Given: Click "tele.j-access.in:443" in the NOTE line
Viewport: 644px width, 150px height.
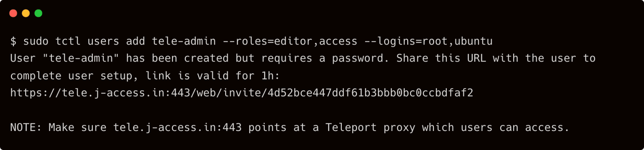Looking at the screenshot, I should 177,127.
